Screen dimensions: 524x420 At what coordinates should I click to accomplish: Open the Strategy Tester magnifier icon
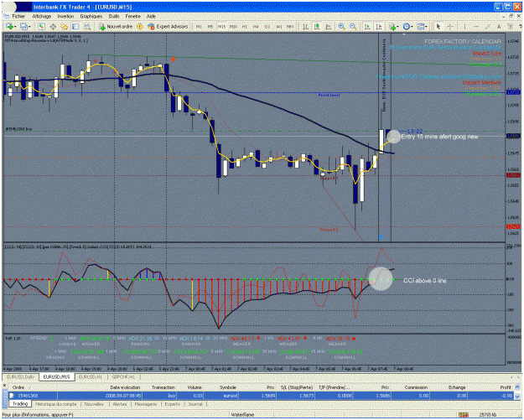(x=87, y=26)
